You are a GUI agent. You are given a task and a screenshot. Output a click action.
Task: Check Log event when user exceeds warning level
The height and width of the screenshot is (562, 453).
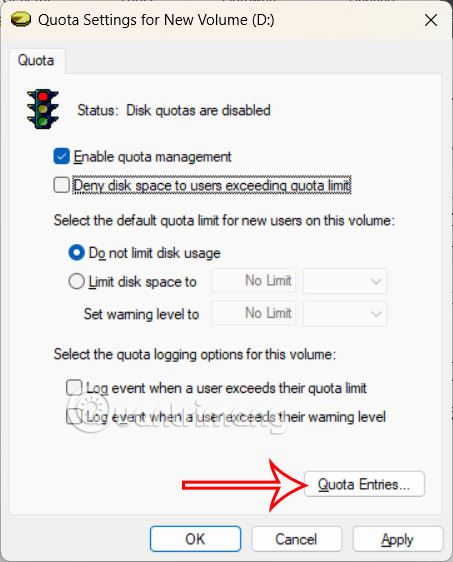click(74, 416)
